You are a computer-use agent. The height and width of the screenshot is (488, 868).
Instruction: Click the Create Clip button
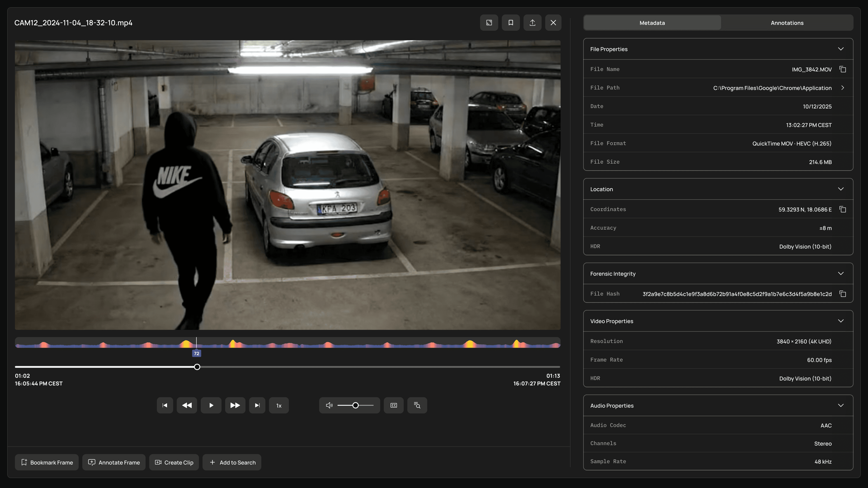click(x=174, y=462)
